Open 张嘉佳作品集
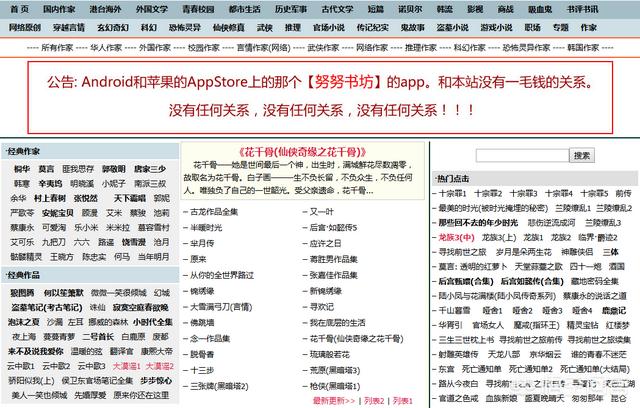This screenshot has width=640, height=408. point(333,275)
